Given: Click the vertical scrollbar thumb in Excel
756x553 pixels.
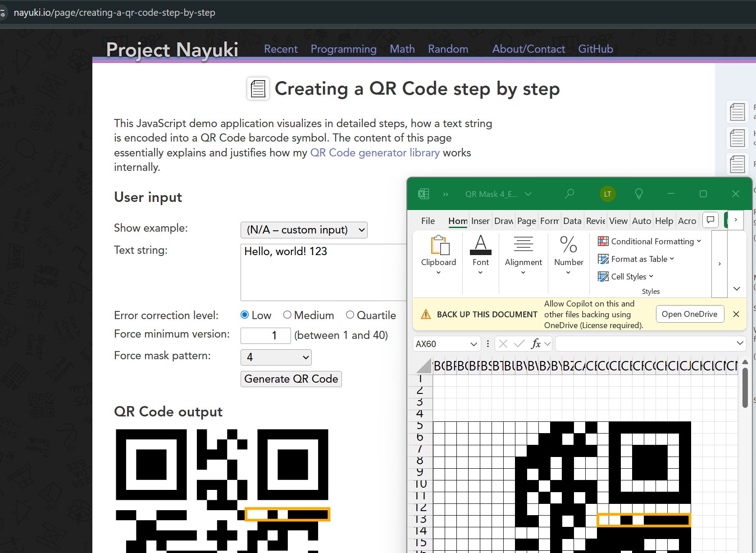Looking at the screenshot, I should [x=745, y=388].
